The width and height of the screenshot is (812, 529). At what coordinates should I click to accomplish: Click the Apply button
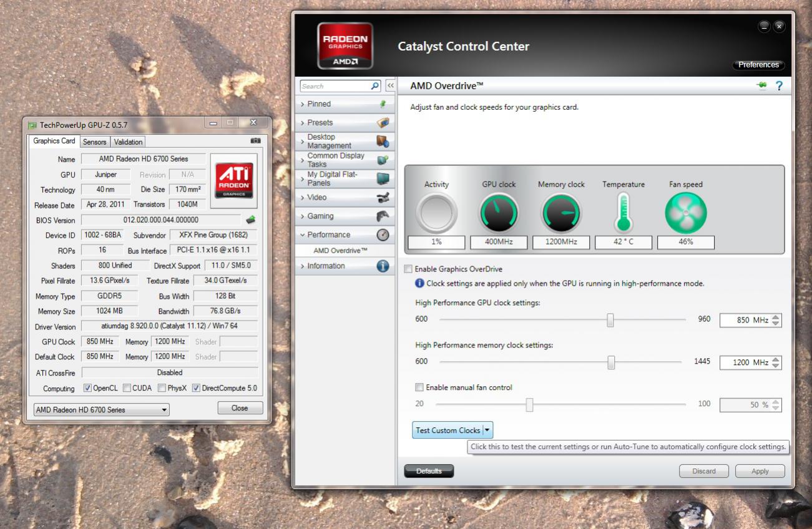760,471
